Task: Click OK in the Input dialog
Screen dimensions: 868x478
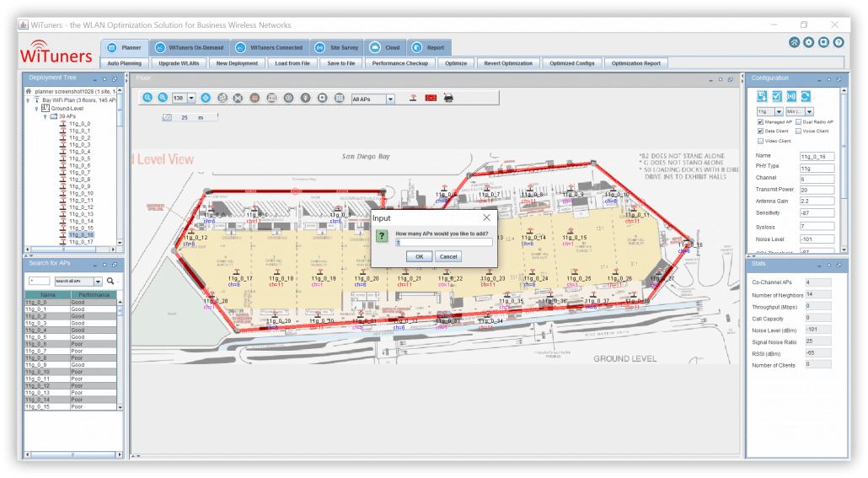Action: coord(419,256)
